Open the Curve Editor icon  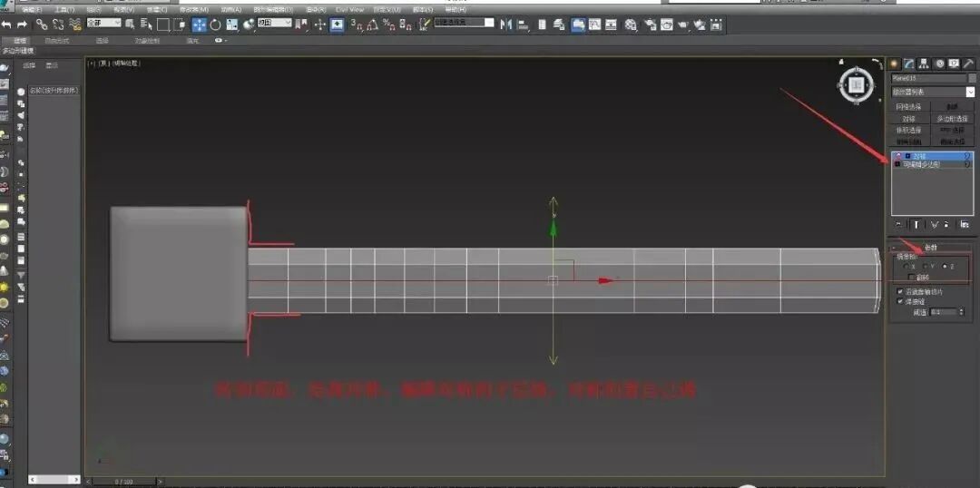(594, 24)
